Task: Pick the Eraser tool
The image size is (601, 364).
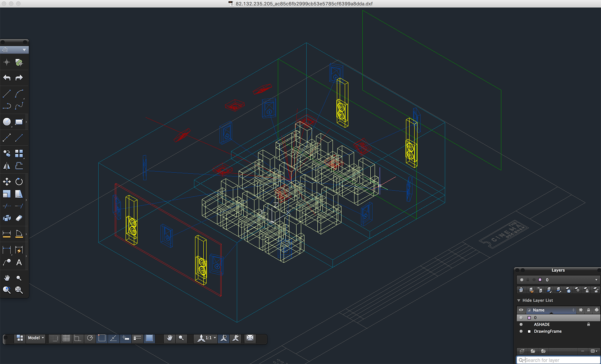Action: point(19,218)
